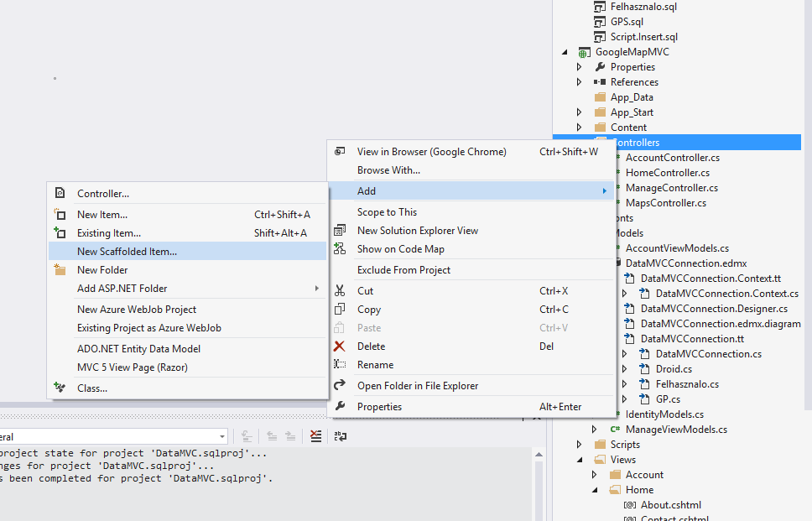Screen dimensions: 812x521
Task: Select GP.cs file
Action: pos(668,399)
